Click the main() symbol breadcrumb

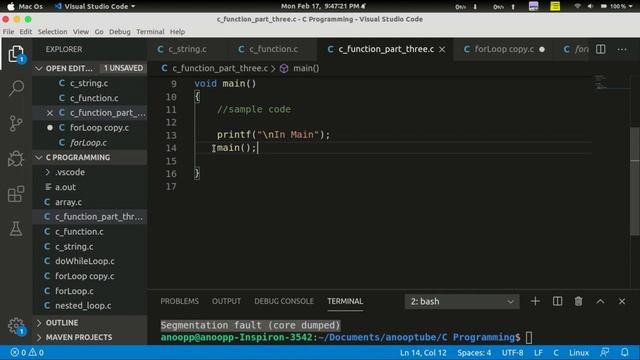click(306, 68)
